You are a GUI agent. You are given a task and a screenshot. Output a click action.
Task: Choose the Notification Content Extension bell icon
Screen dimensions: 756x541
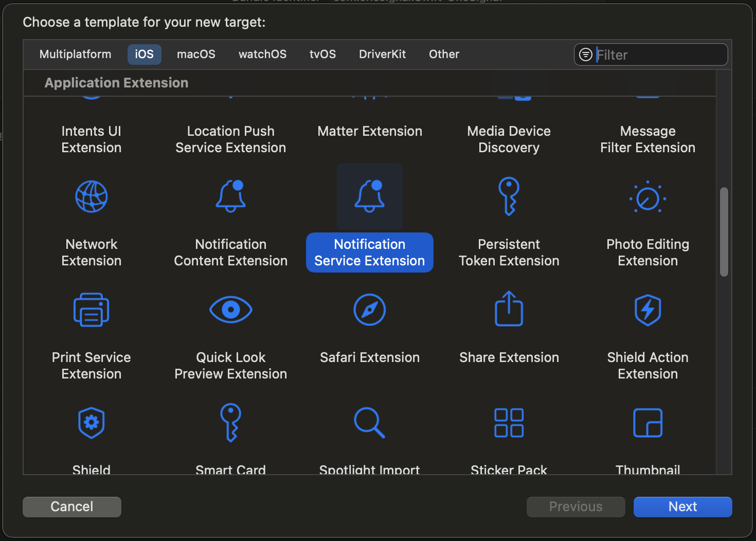(230, 196)
